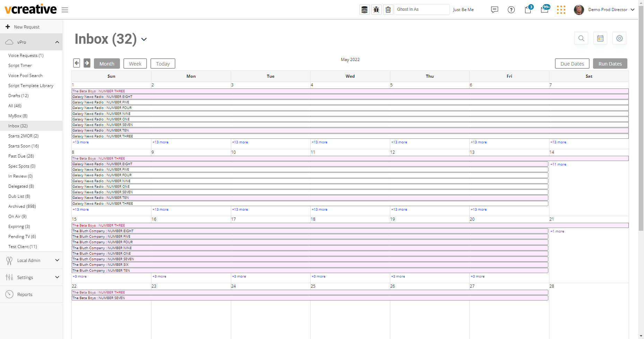The width and height of the screenshot is (644, 339).
Task: Open the chat messages icon
Action: 495,10
